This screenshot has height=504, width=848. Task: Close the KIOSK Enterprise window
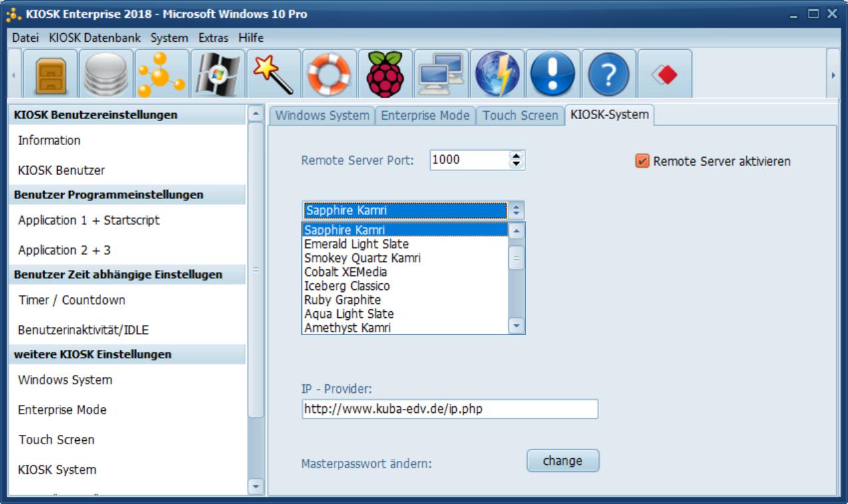tap(831, 14)
